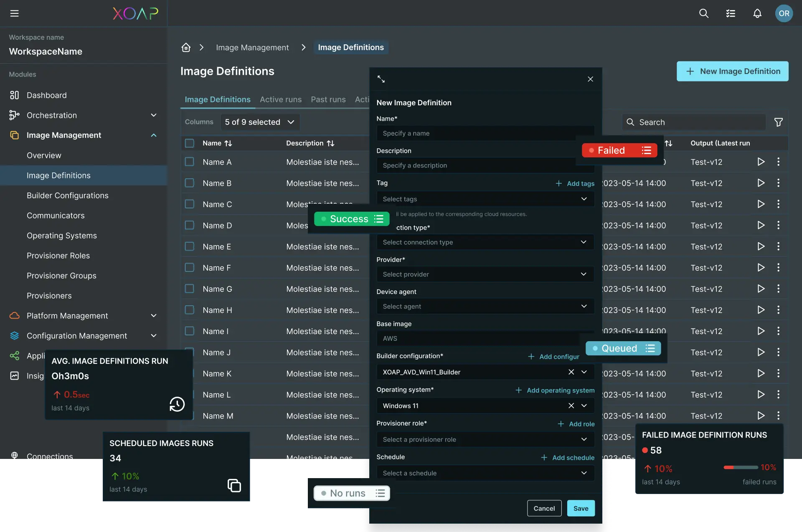
Task: Click the search magnifier in top bar
Action: click(x=704, y=13)
